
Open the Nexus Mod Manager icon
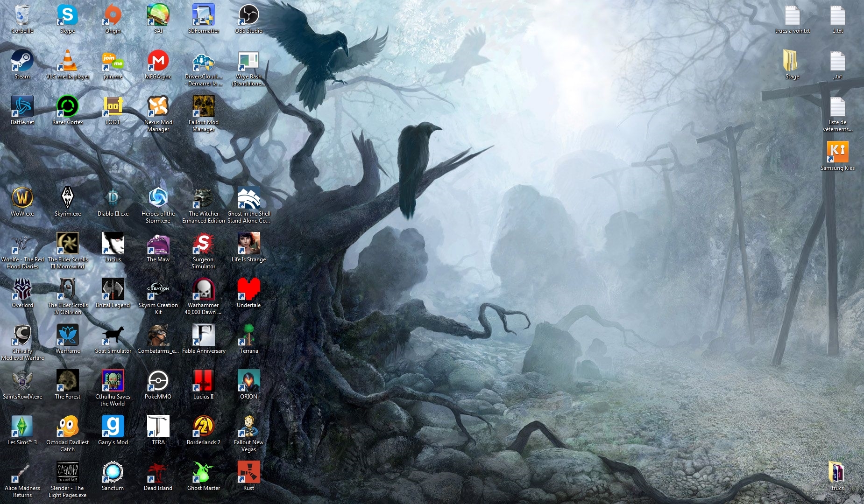[x=158, y=106]
